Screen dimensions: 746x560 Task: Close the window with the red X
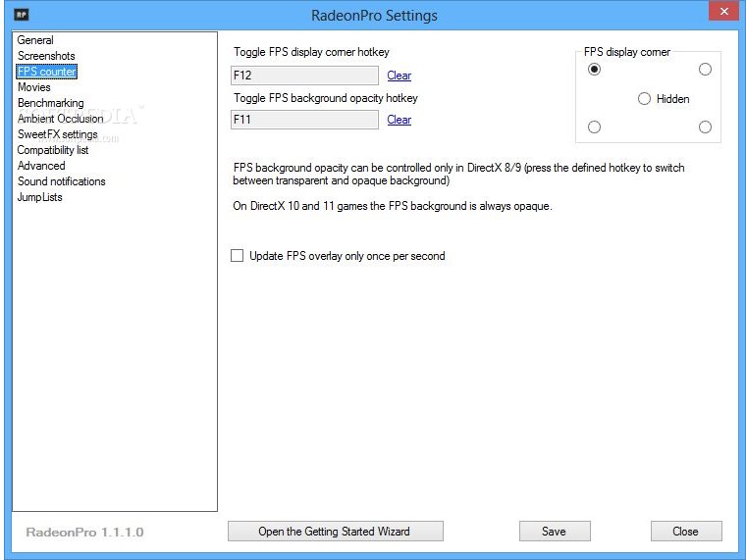tap(723, 11)
